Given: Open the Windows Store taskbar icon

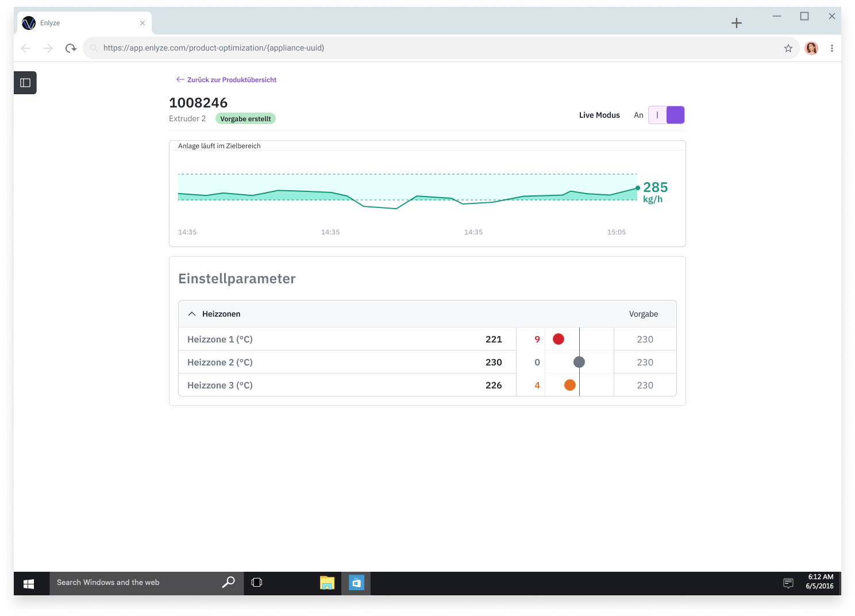Looking at the screenshot, I should 356,583.
